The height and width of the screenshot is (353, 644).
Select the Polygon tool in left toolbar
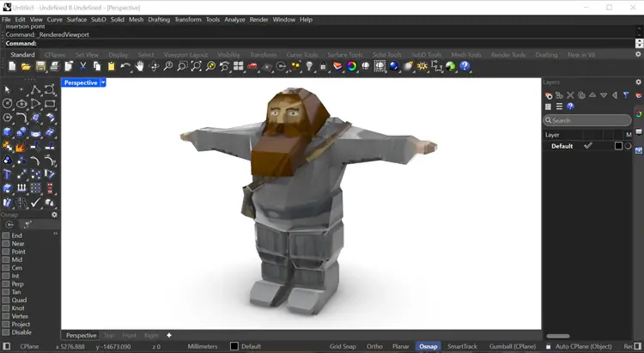coord(7,118)
